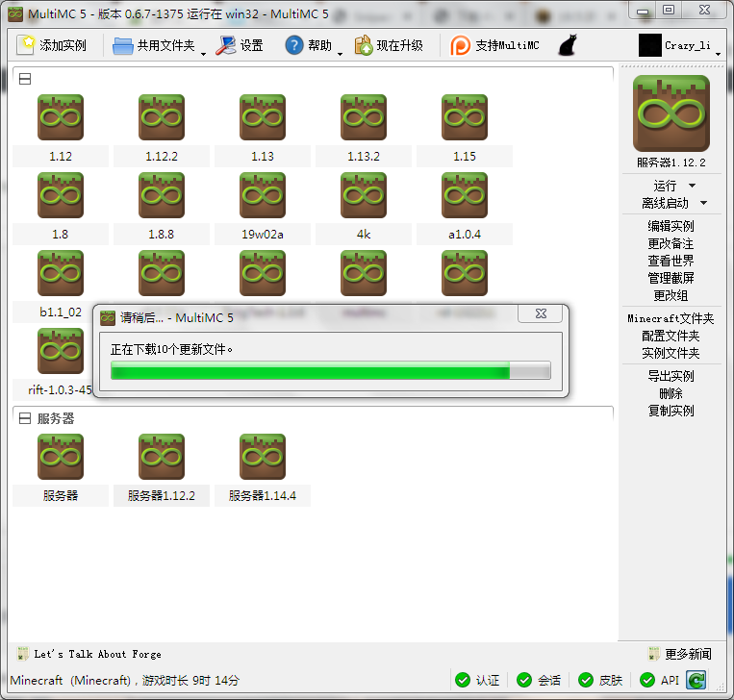Image resolution: width=734 pixels, height=700 pixels.
Task: Click the Support MultiMC Patreon icon
Action: pos(460,45)
